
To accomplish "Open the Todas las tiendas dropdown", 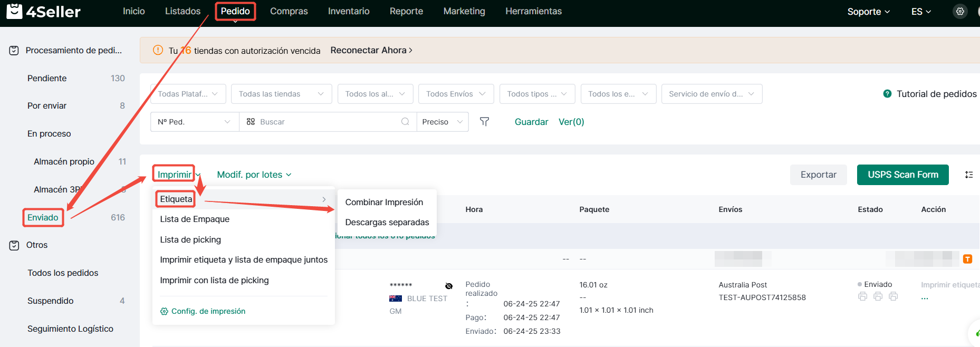I will pyautogui.click(x=282, y=94).
